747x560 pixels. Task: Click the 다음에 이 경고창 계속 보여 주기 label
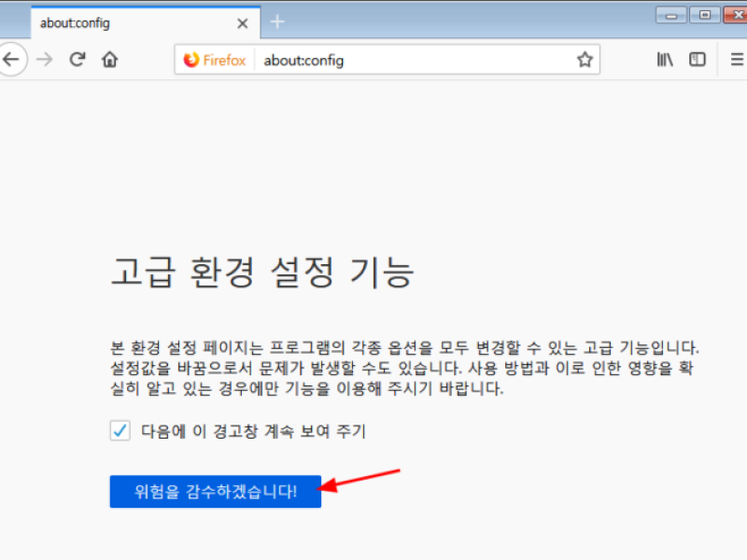coord(253,431)
